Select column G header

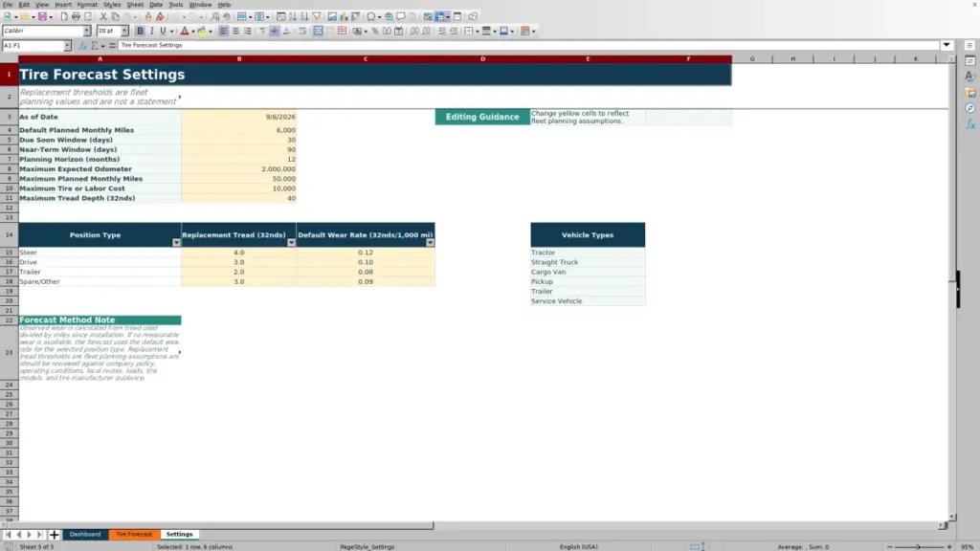(x=752, y=58)
